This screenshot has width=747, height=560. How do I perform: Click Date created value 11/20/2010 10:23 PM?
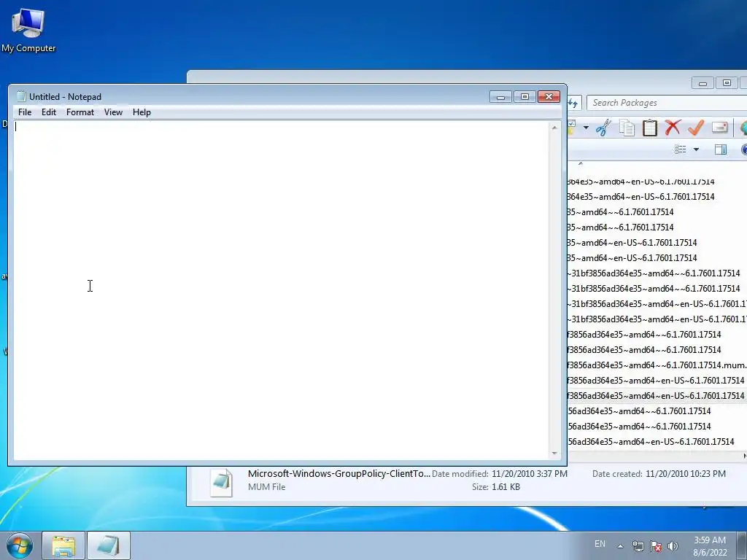click(686, 474)
